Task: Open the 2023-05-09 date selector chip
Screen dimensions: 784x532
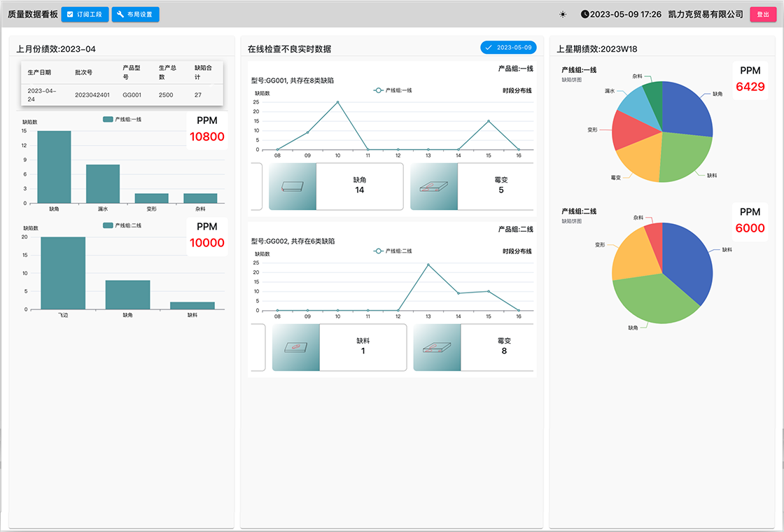Action: [x=508, y=48]
